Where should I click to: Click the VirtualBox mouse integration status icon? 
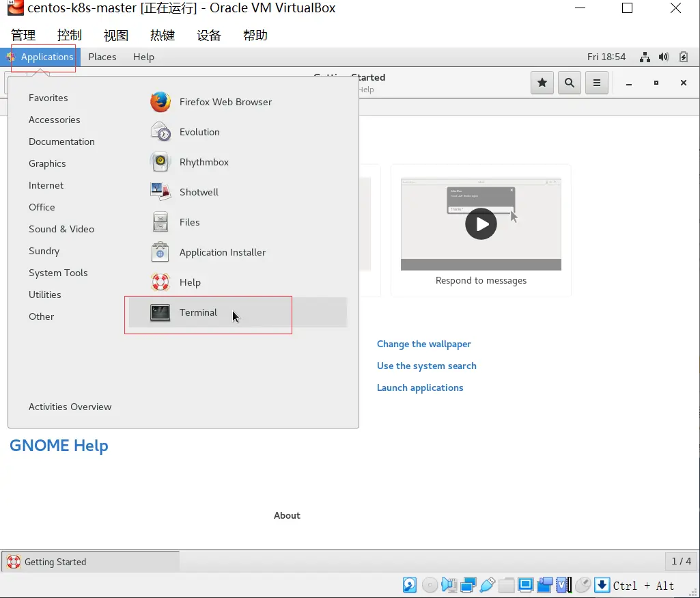(583, 585)
